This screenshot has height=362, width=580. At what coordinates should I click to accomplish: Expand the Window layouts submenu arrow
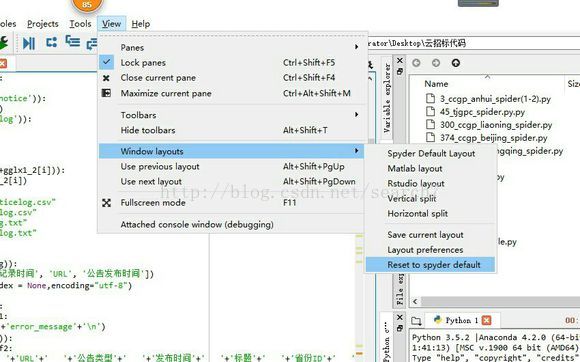(356, 151)
